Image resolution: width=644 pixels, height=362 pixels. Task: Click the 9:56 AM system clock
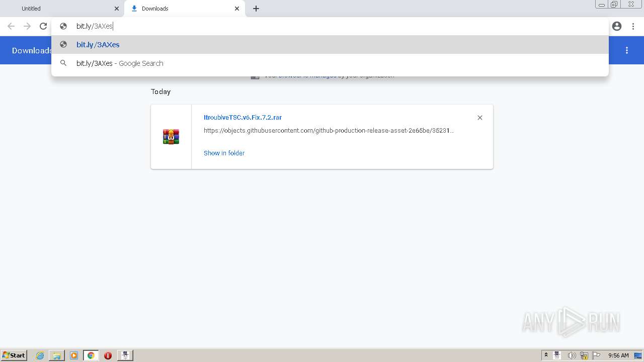pyautogui.click(x=618, y=355)
